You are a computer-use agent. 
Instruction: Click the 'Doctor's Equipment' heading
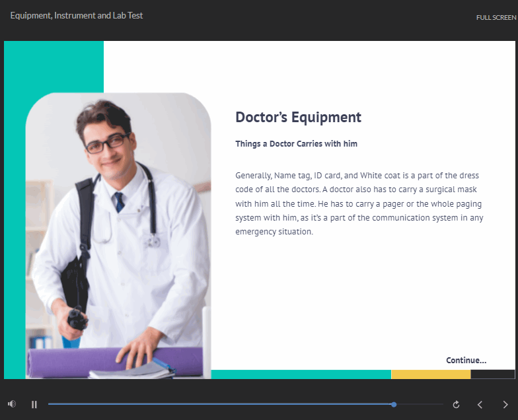click(x=299, y=118)
